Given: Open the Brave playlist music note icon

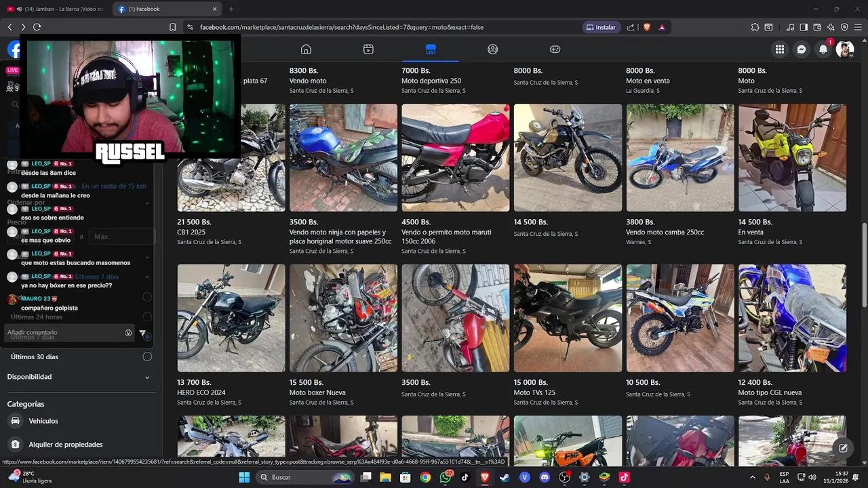Looking at the screenshot, I should point(790,27).
